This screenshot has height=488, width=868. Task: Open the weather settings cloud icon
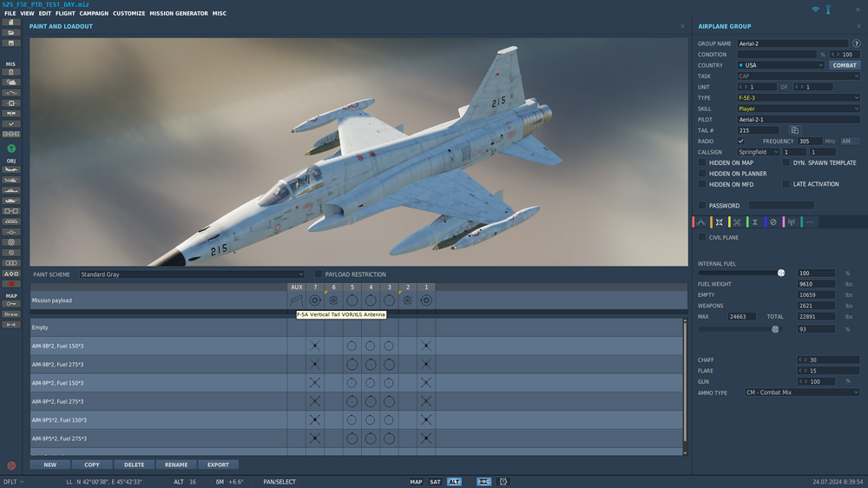11,82
